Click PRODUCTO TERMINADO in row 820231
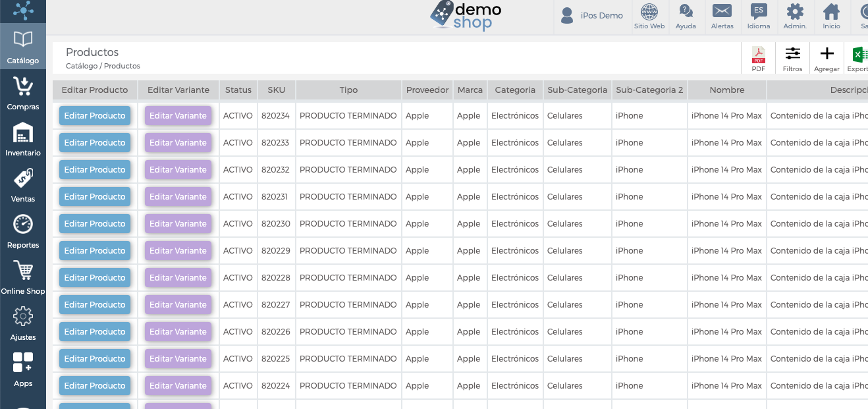 tap(348, 197)
